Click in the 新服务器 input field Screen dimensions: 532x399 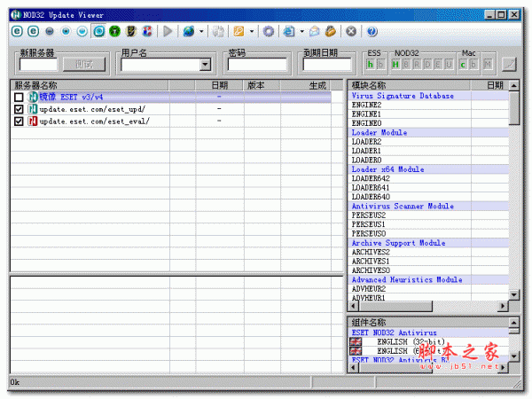(38, 65)
